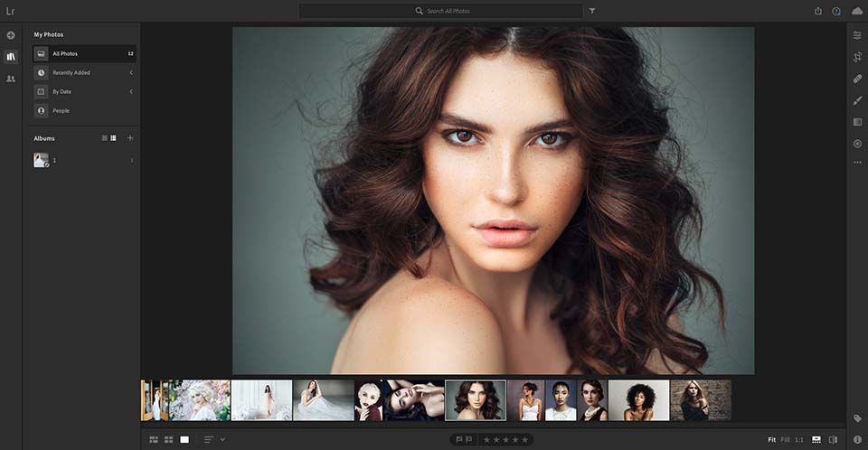Screen dimensions: 868x450
Task: Open the three-dot more options menu
Action: point(857,162)
